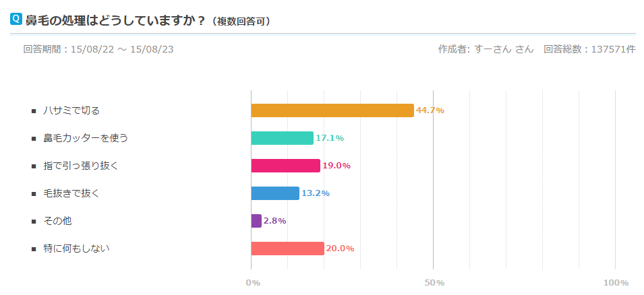Image resolution: width=644 pixels, height=295 pixels.
Task: Select the 鼻毛カッターを使う option label
Action: pos(86,138)
